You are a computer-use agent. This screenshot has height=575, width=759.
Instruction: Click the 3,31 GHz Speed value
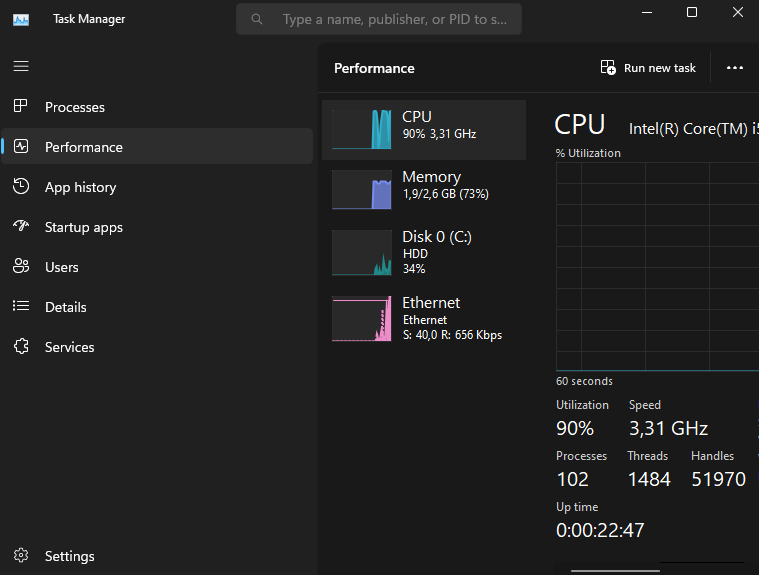[668, 428]
